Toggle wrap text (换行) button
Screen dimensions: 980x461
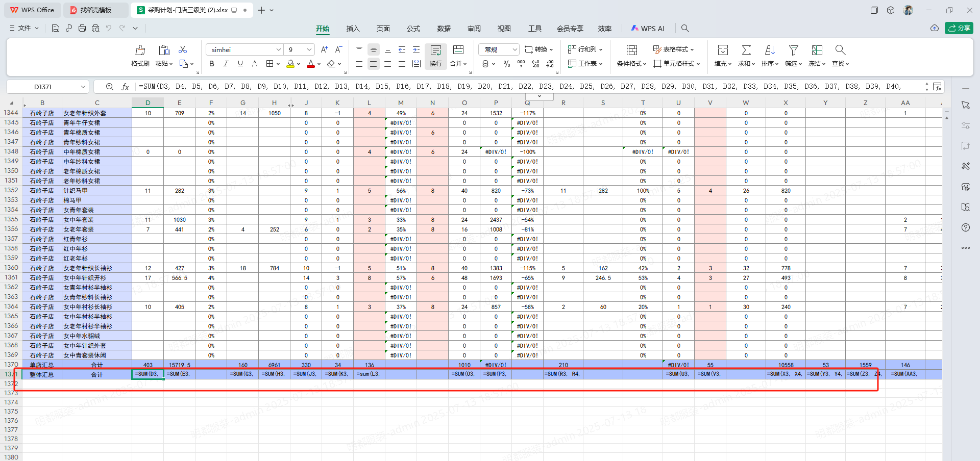[x=436, y=56]
